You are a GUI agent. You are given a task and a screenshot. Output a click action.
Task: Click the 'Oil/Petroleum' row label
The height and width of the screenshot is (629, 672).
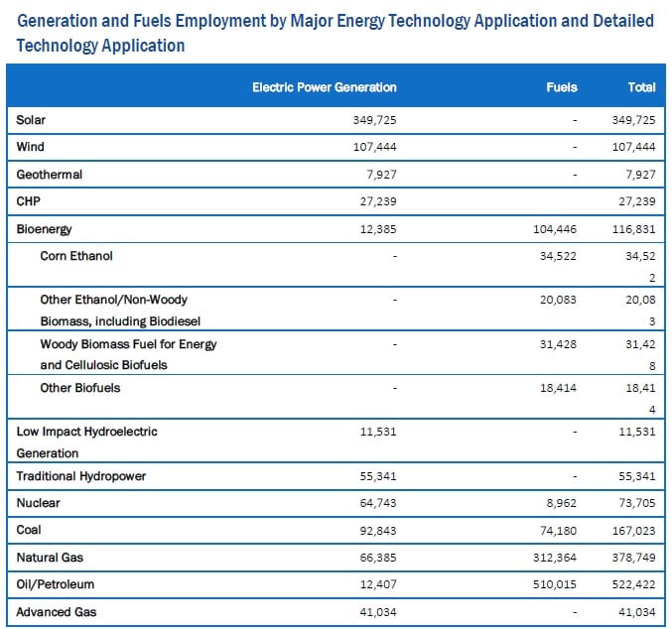click(56, 584)
